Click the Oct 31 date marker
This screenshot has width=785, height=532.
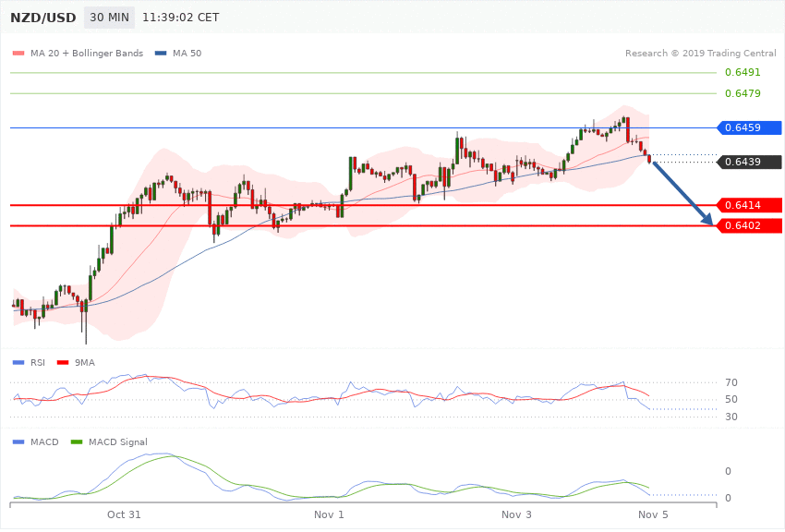coord(124,514)
